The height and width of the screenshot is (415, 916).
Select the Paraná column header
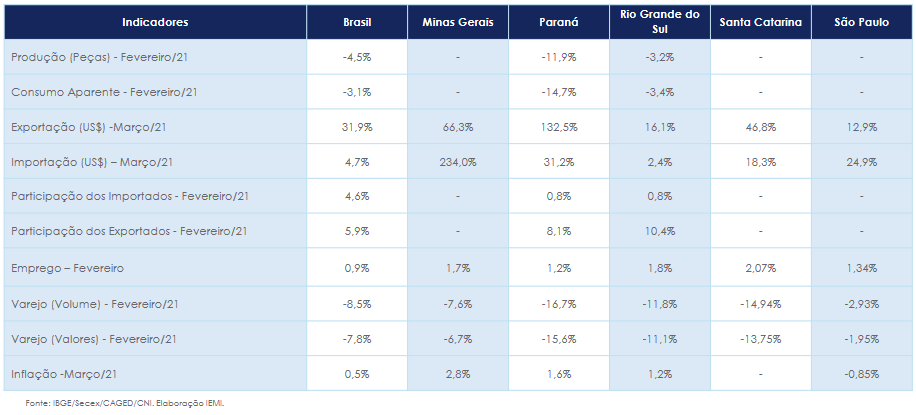coord(558,21)
